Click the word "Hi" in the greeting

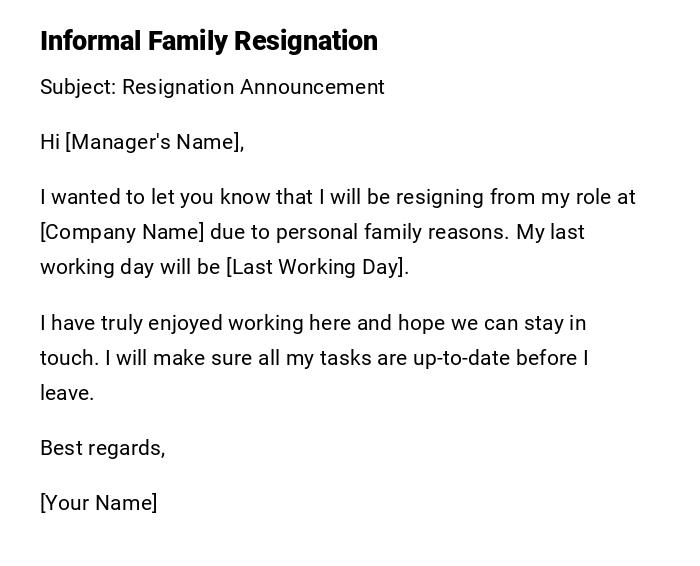50,142
